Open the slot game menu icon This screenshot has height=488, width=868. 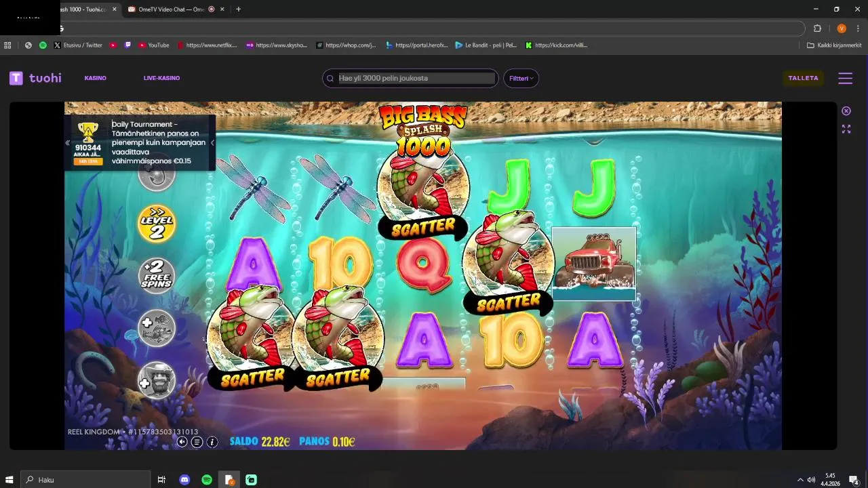coord(197,442)
